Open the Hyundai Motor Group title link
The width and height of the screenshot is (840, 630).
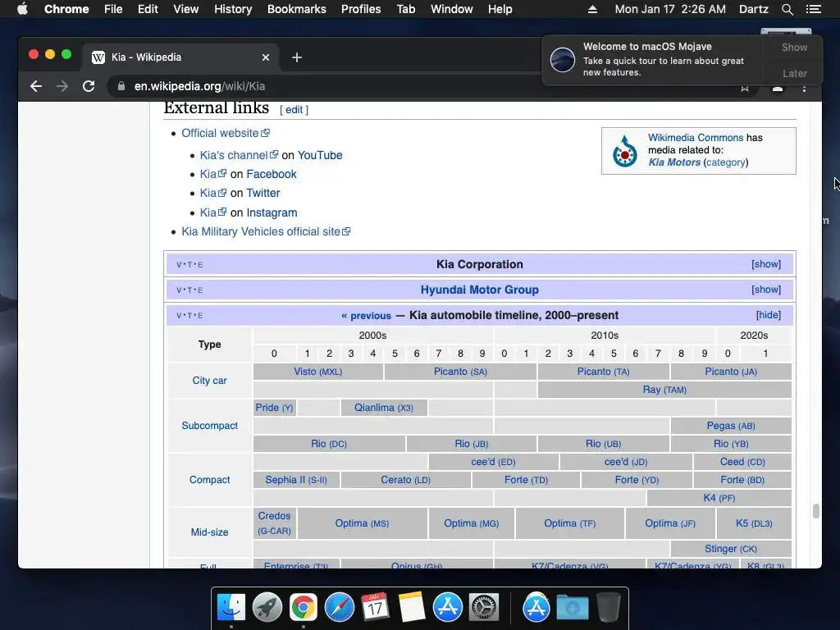pos(479,290)
